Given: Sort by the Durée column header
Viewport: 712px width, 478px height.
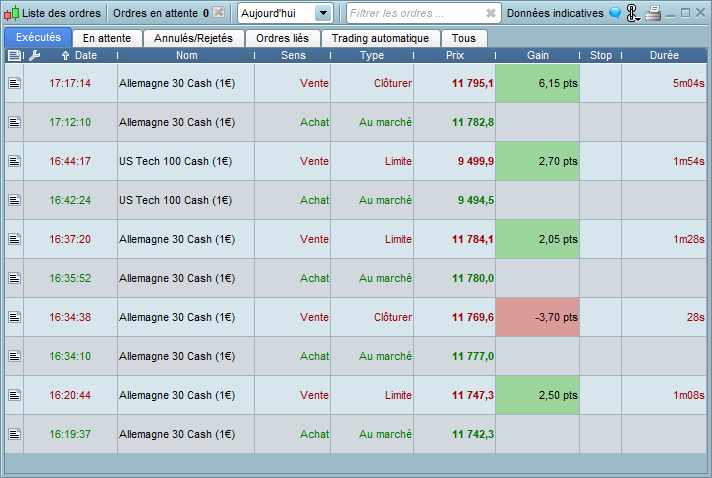Looking at the screenshot, I should tap(664, 55).
